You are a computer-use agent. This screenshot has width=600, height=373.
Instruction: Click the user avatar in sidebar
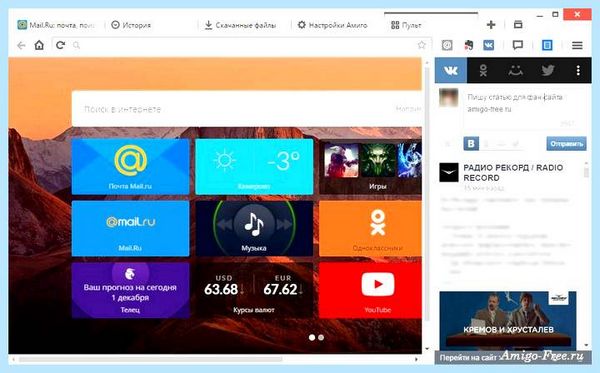[x=448, y=98]
